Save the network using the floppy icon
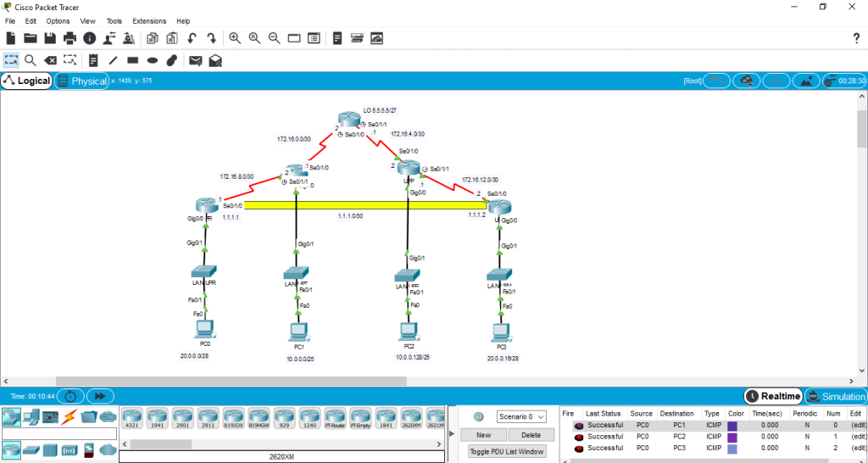 50,38
